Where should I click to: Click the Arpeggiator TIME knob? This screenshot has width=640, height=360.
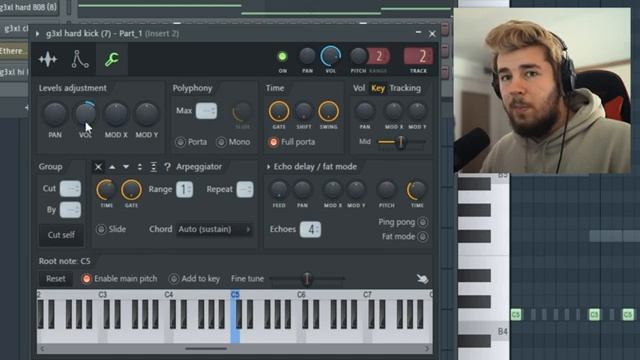click(x=106, y=190)
